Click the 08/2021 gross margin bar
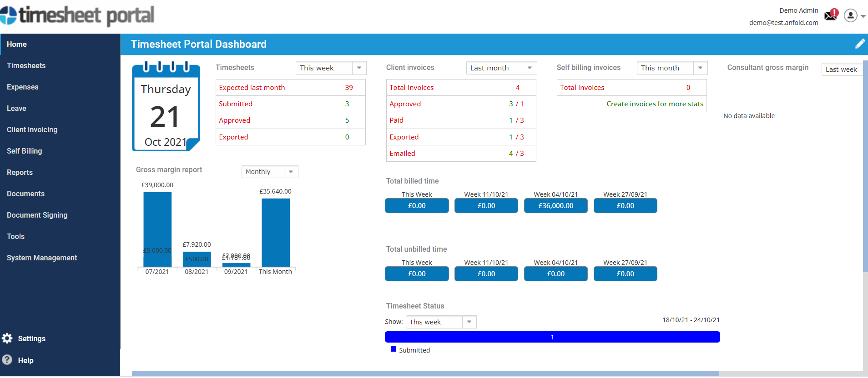Viewport: 868px width, 378px height. 197,259
